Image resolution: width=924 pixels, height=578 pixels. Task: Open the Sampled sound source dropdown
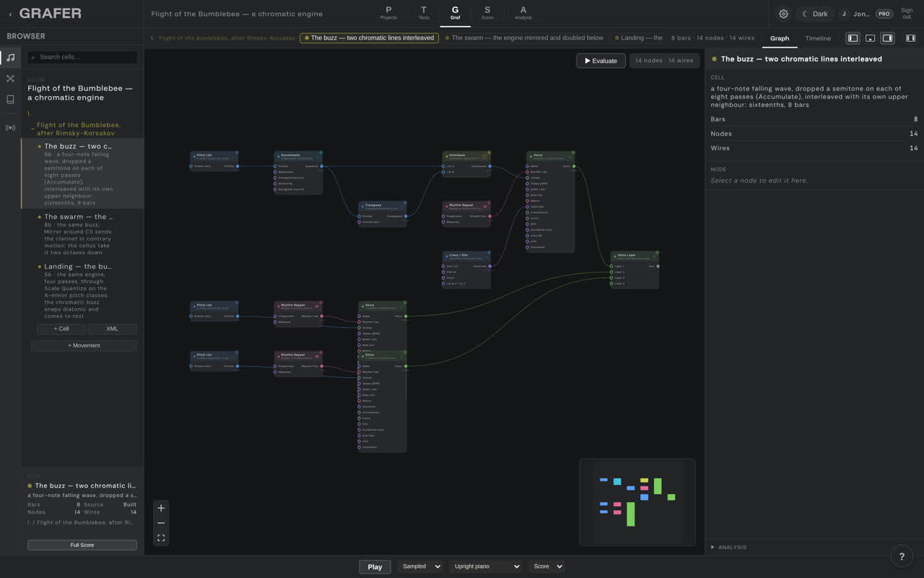(419, 566)
